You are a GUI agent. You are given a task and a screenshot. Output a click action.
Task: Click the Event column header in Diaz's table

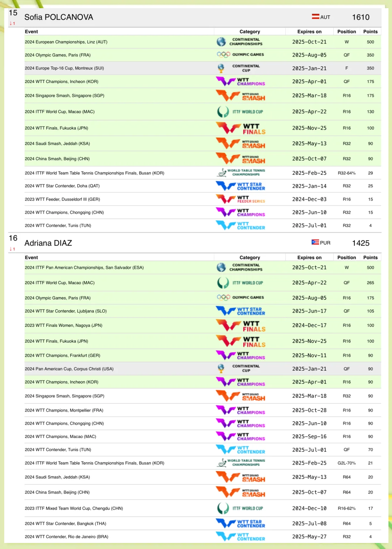click(x=31, y=257)
